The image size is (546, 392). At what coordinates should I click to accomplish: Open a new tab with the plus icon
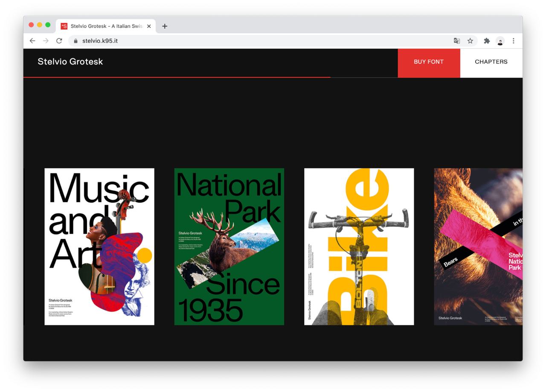(x=165, y=26)
